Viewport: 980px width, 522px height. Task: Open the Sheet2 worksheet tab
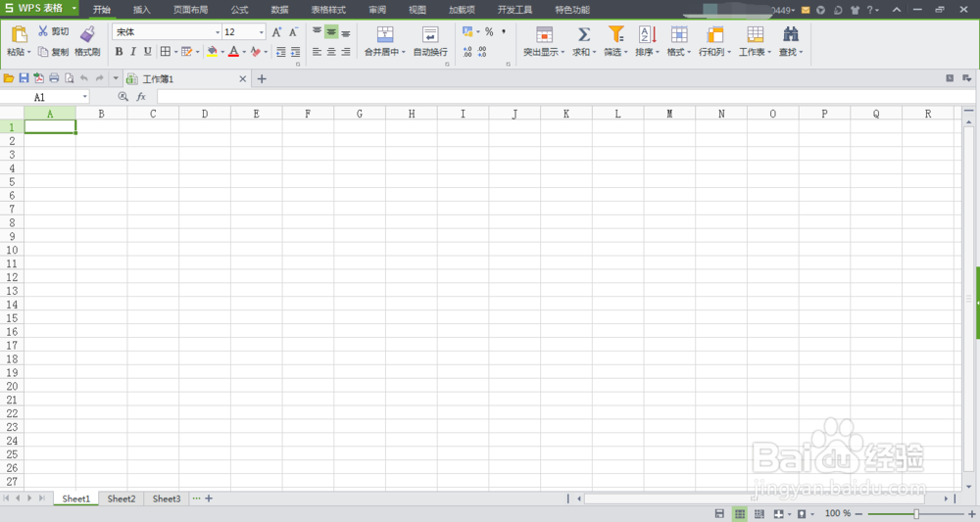click(x=122, y=498)
